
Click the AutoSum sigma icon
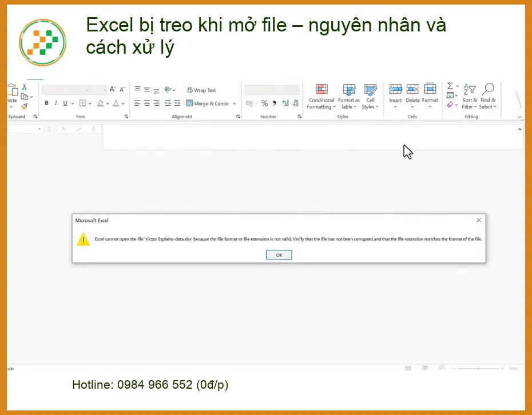point(450,86)
